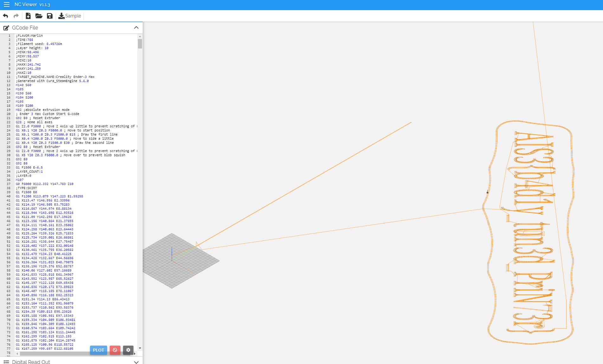Collapse the GCode File panel

tap(136, 28)
